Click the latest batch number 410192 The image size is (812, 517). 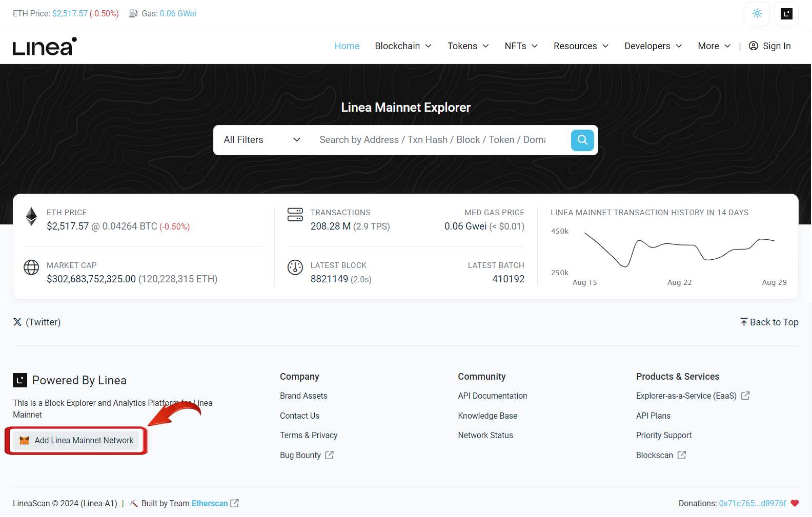pos(508,279)
